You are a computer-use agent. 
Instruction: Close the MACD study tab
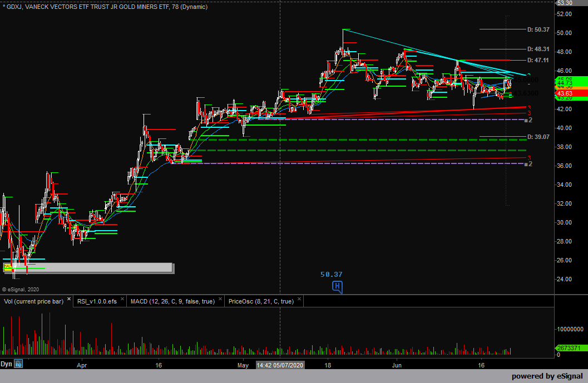pos(220,299)
